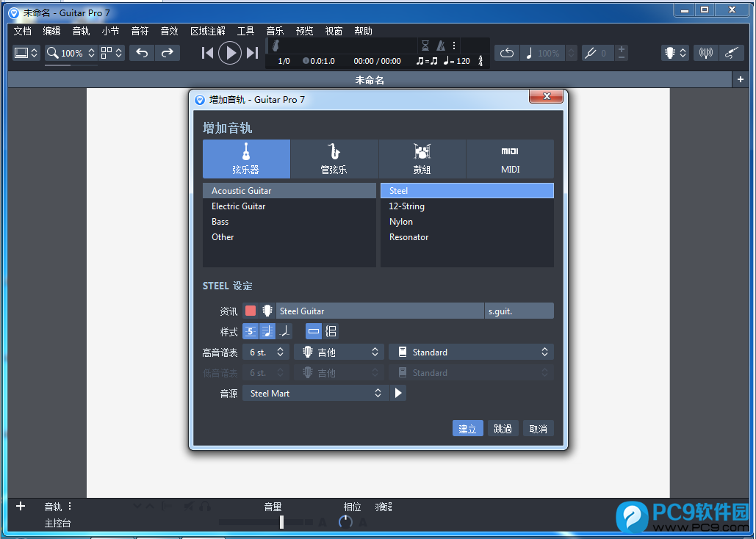Screen dimensions: 756x539
Task: Select Electric Guitar in instrument list
Action: coord(289,206)
